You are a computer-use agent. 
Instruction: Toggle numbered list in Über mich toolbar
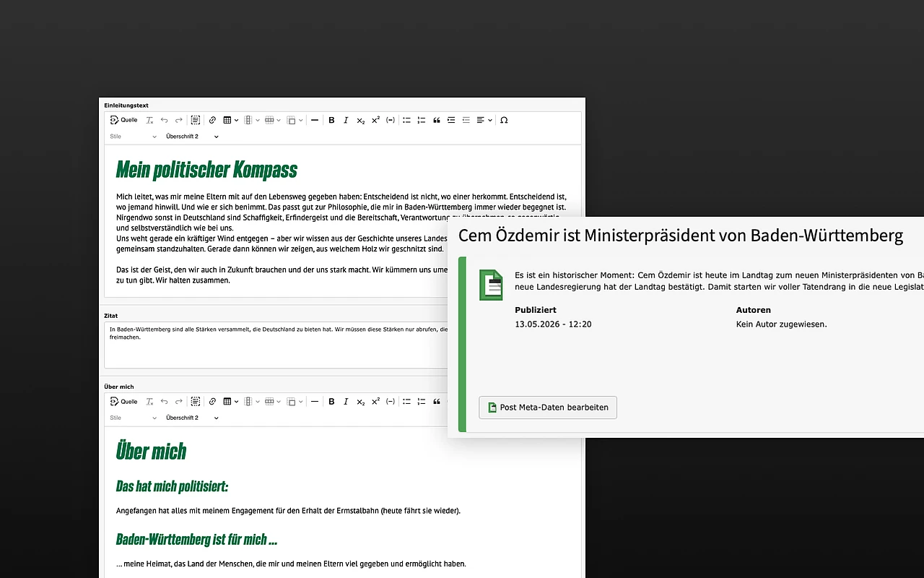[x=422, y=401]
